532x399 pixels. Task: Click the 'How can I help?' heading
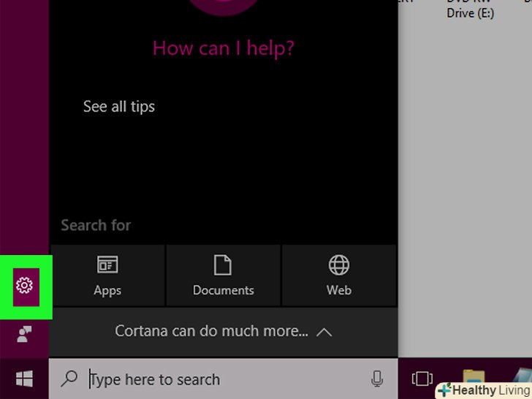click(x=223, y=48)
